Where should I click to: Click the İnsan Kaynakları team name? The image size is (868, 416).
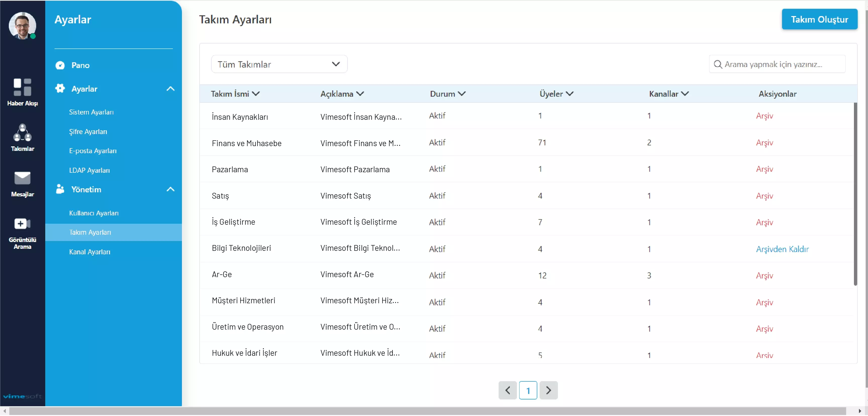[240, 117]
